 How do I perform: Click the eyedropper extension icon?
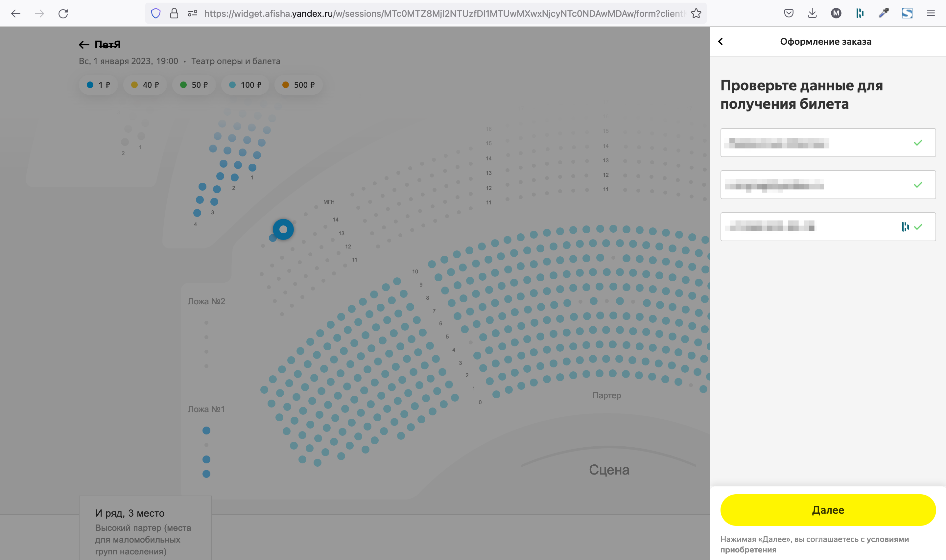coord(883,13)
